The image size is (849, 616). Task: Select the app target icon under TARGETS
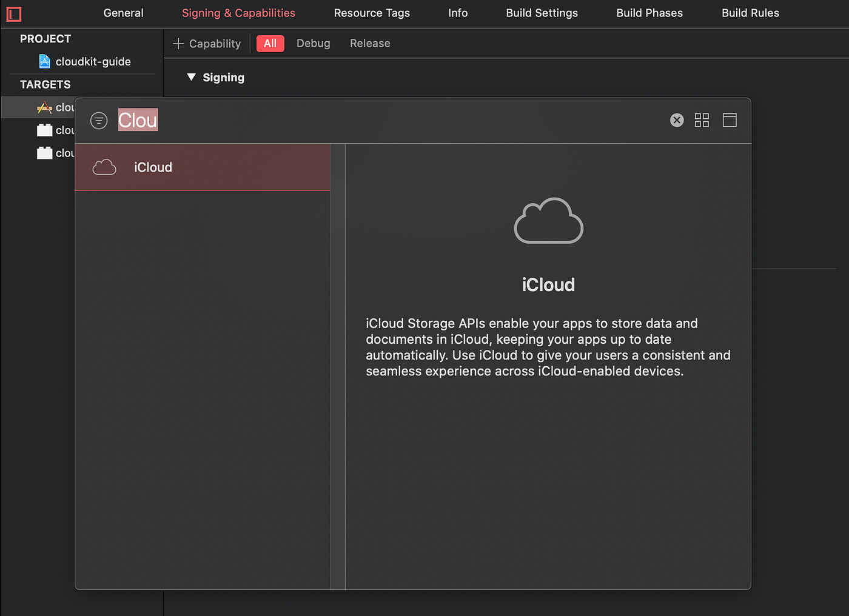coord(44,107)
